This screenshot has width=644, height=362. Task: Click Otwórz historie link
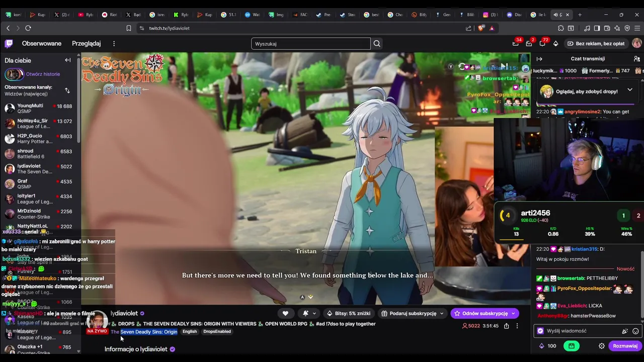pyautogui.click(x=43, y=74)
